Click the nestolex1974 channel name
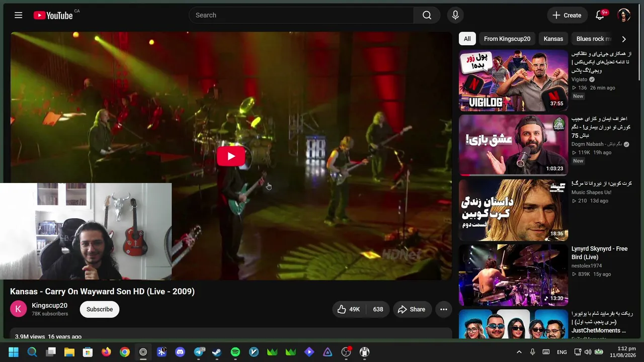Image resolution: width=644 pixels, height=362 pixels. pos(587,265)
